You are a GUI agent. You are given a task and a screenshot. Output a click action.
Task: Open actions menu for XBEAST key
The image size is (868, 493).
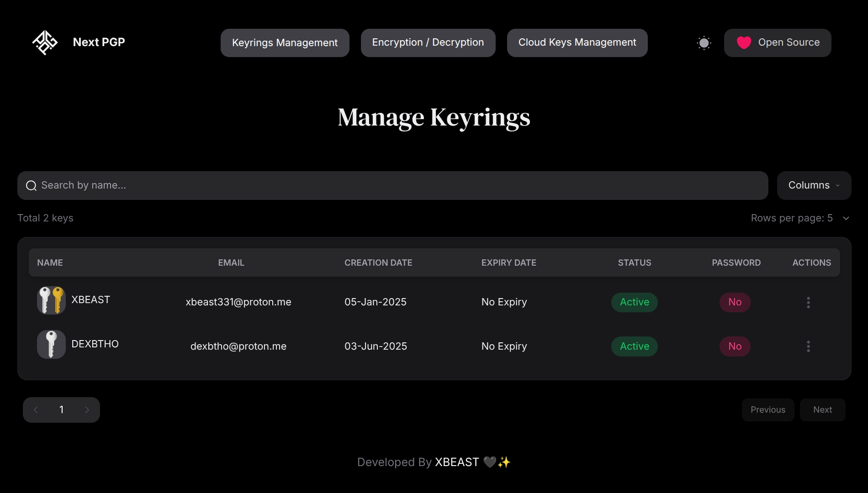(x=808, y=302)
